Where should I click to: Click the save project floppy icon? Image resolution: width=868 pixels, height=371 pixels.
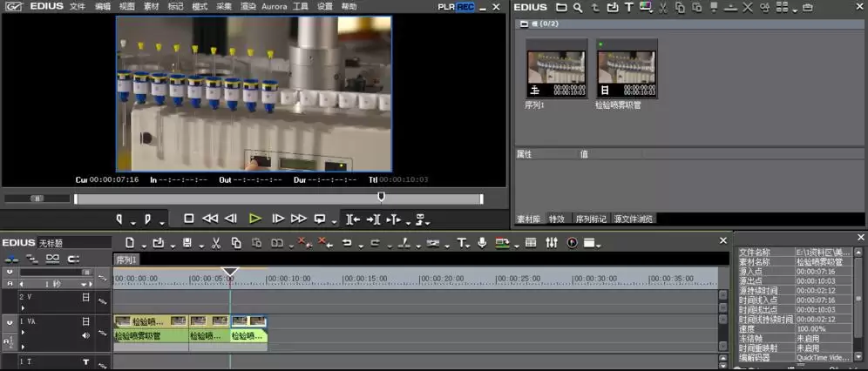click(x=187, y=243)
